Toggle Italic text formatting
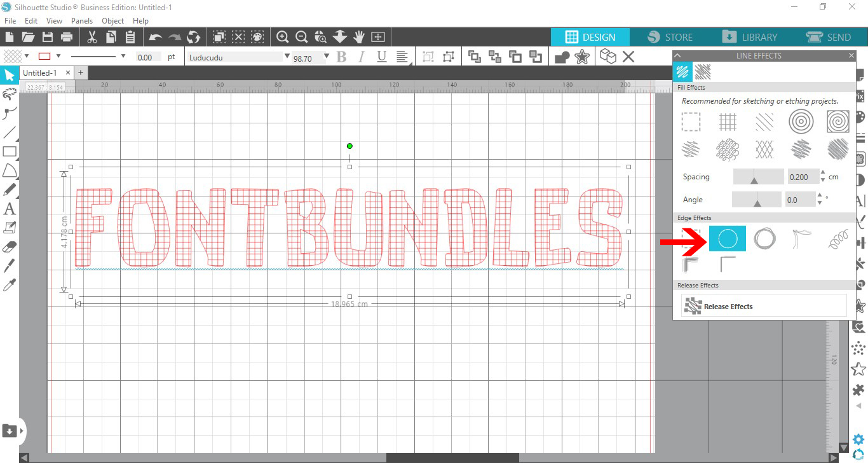This screenshot has width=868, height=463. (x=362, y=57)
